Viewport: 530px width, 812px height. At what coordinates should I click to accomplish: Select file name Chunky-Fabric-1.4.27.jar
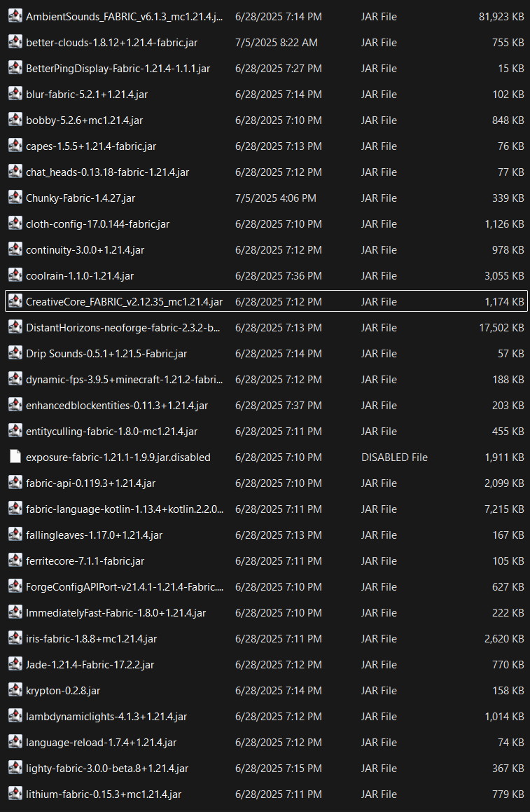(x=81, y=198)
